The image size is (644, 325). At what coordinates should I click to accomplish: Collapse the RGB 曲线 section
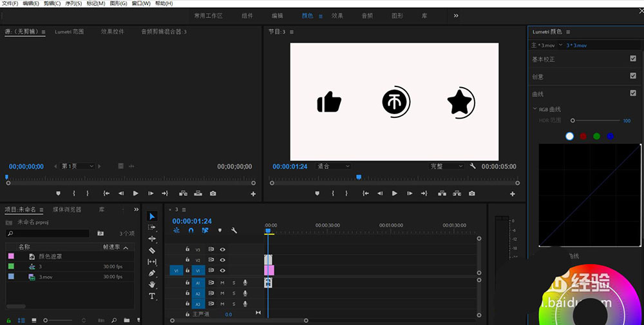coord(535,110)
